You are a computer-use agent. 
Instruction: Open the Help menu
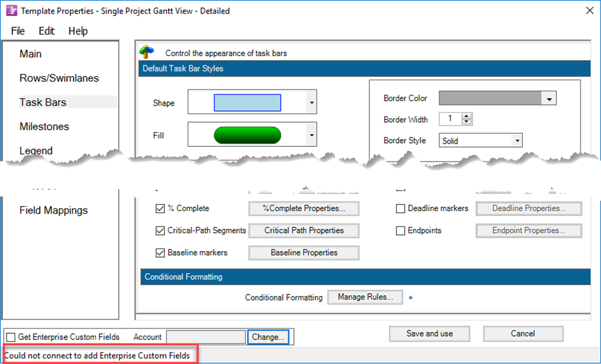click(78, 31)
